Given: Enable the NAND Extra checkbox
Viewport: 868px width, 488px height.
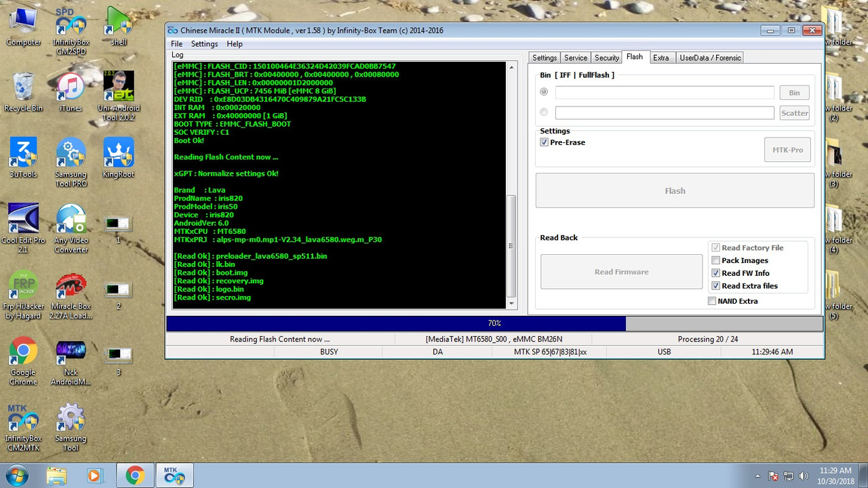Looking at the screenshot, I should 712,301.
